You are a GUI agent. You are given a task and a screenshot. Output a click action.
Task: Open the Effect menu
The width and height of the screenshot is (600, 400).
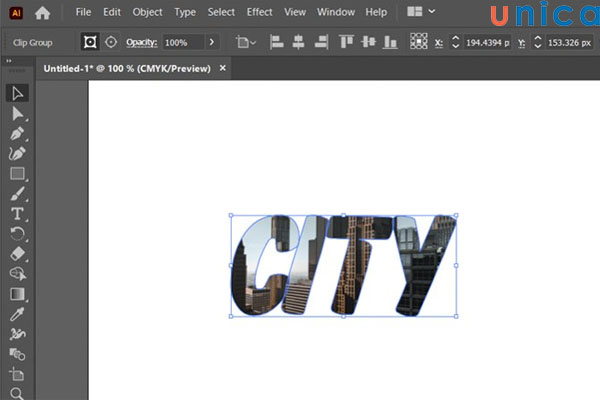pyautogui.click(x=259, y=13)
